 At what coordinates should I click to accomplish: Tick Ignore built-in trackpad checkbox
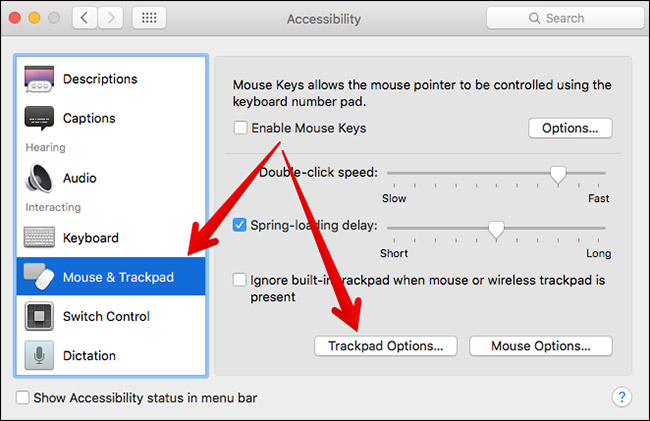240,280
